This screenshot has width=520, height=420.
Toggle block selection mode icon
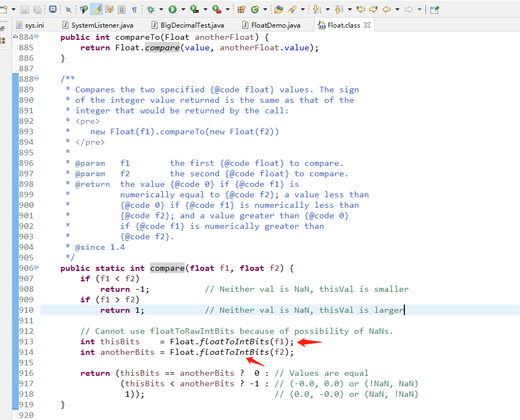(122, 9)
